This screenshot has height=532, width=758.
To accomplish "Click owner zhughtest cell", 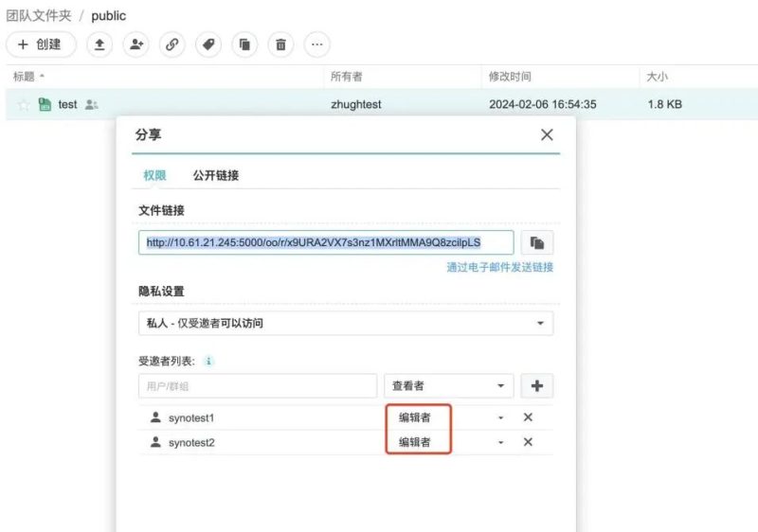I will point(356,104).
